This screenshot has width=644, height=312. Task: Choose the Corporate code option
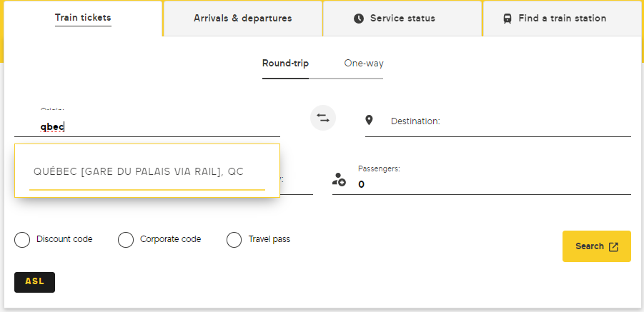(126, 240)
